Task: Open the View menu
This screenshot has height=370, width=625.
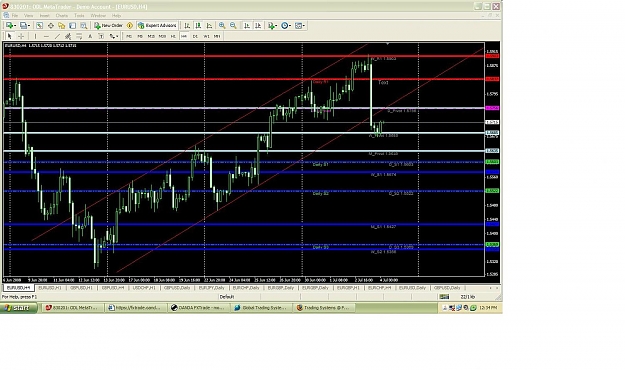Action: [x=28, y=16]
